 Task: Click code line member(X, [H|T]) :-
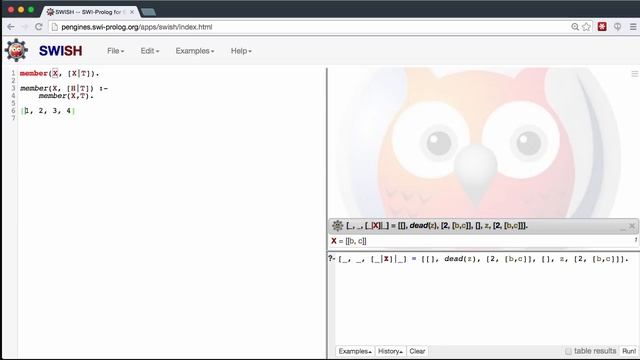64,88
